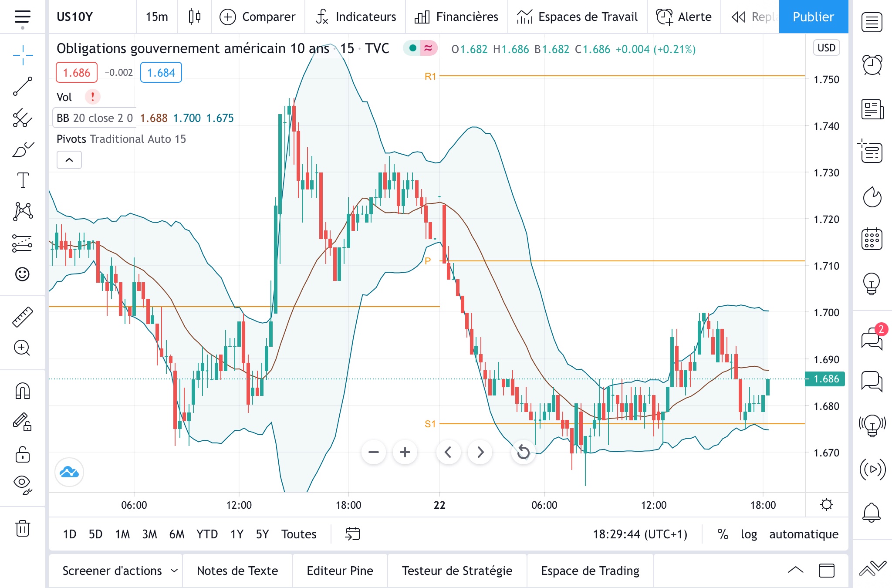The width and height of the screenshot is (892, 588).
Task: Open the Editeur Pine tab
Action: tap(340, 571)
